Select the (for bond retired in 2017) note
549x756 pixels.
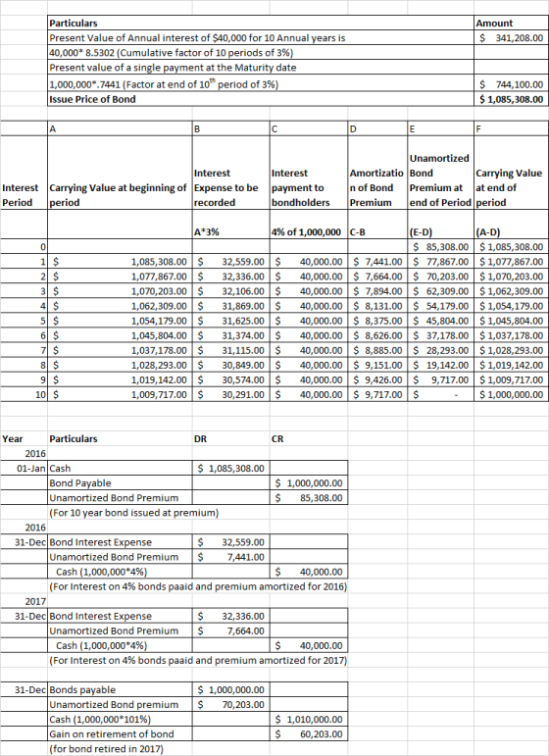point(106,749)
